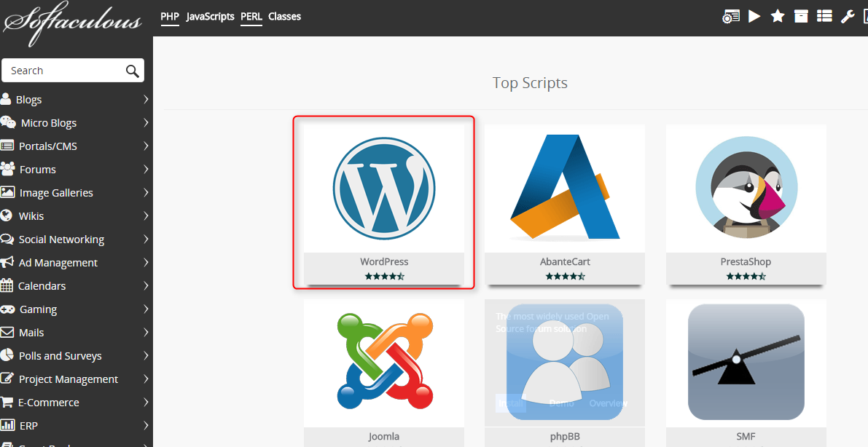
Task: Click the SMF script name text
Action: tap(746, 437)
